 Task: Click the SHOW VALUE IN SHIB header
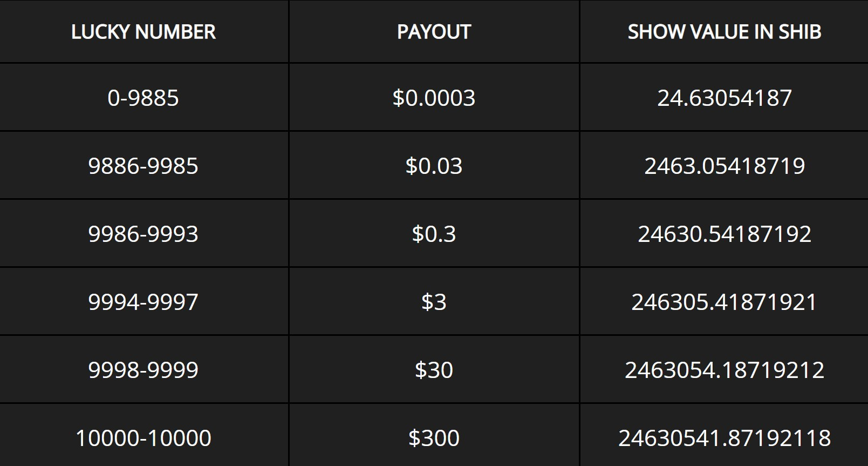724,32
